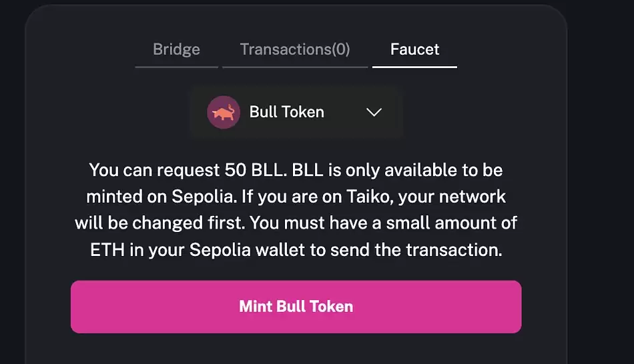Expand the token selector chevron arrow
The height and width of the screenshot is (364, 634).
click(x=374, y=112)
